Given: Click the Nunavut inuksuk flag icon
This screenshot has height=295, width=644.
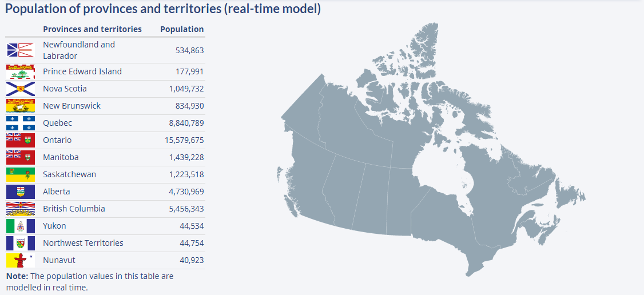Looking at the screenshot, I should (21, 261).
